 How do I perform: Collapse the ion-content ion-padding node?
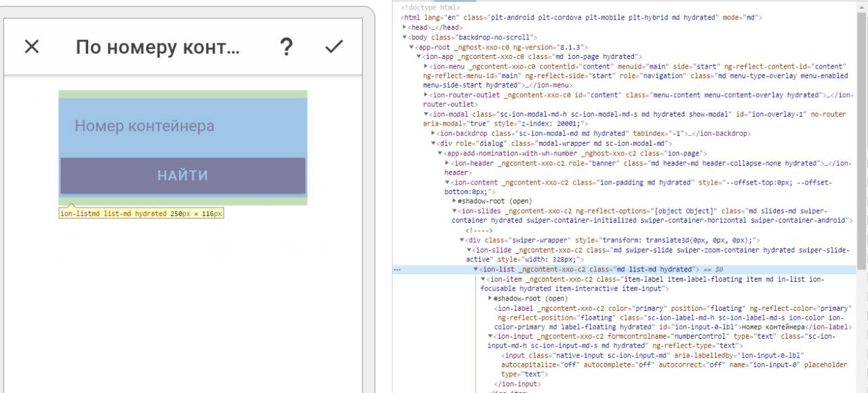(x=447, y=183)
